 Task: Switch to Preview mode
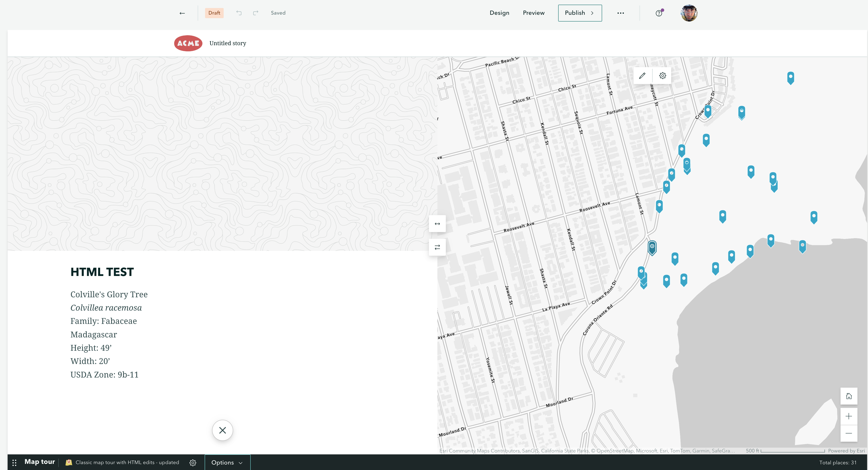coord(533,13)
